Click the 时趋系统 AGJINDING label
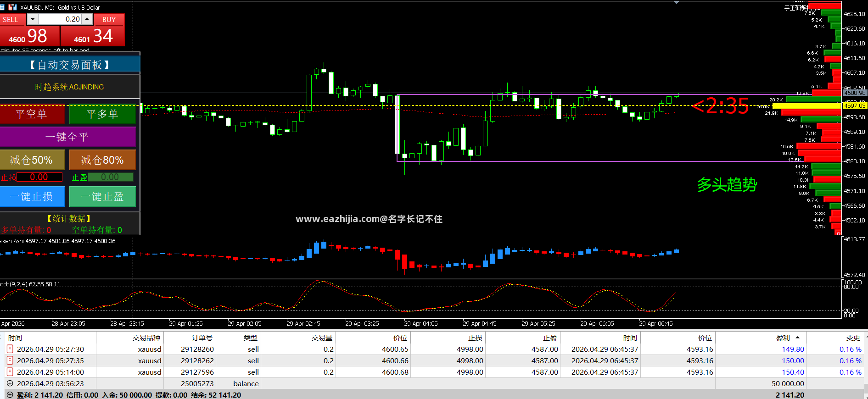Screen dimensions: 868x399 point(69,87)
